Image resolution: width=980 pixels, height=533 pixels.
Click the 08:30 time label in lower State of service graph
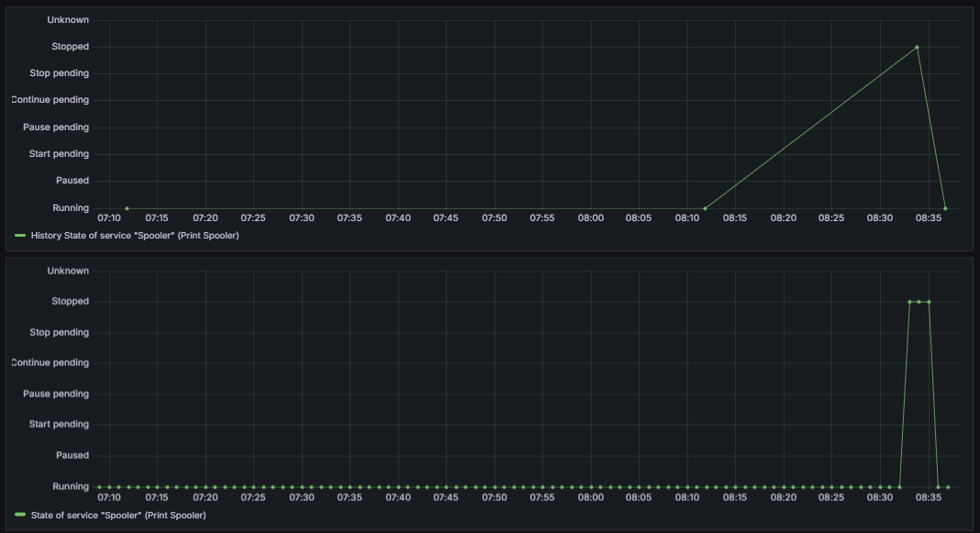pyautogui.click(x=880, y=498)
